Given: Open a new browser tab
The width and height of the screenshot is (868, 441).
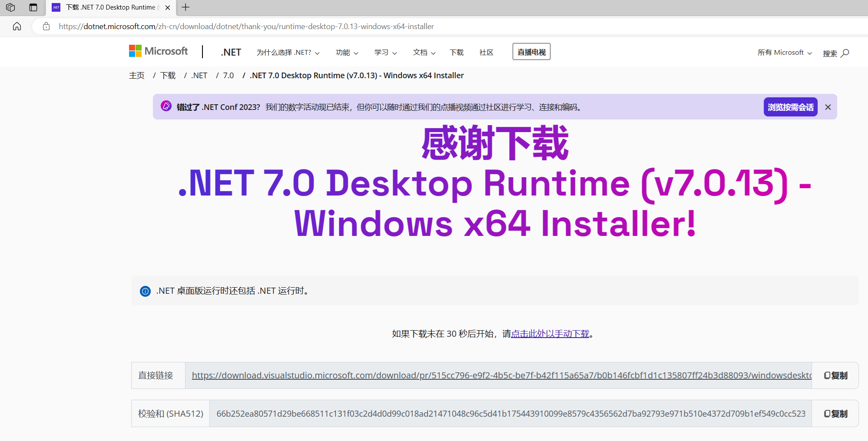Looking at the screenshot, I should 186,7.
